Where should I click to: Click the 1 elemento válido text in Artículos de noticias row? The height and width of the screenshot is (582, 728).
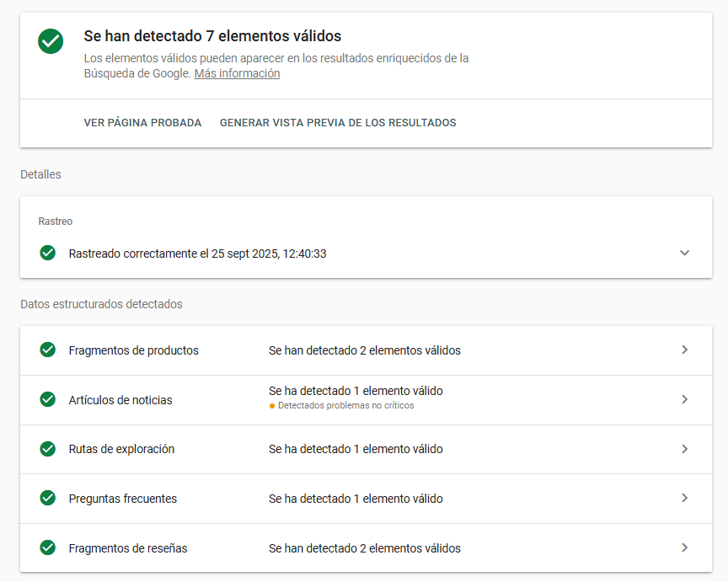tap(356, 391)
